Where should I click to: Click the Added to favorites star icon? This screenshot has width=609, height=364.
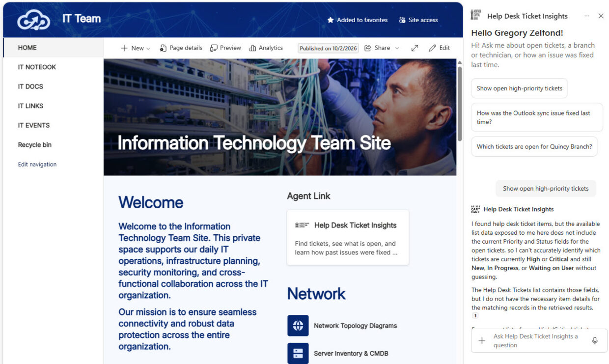click(331, 20)
